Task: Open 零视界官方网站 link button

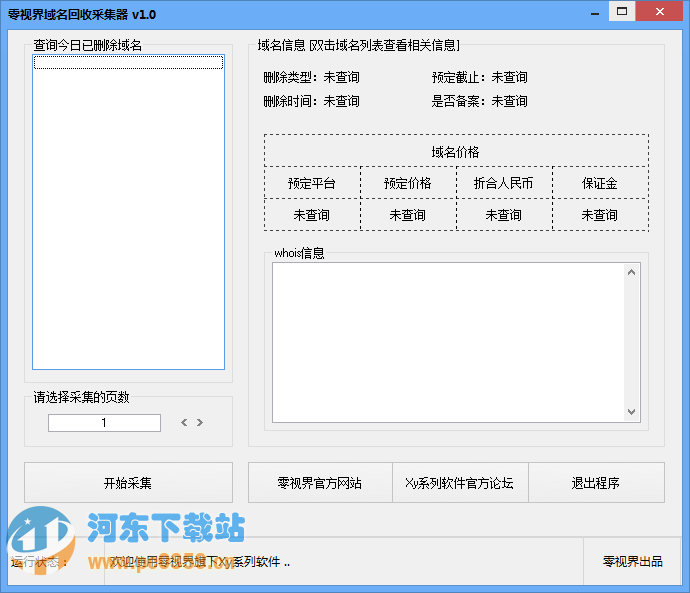Action: pyautogui.click(x=320, y=483)
